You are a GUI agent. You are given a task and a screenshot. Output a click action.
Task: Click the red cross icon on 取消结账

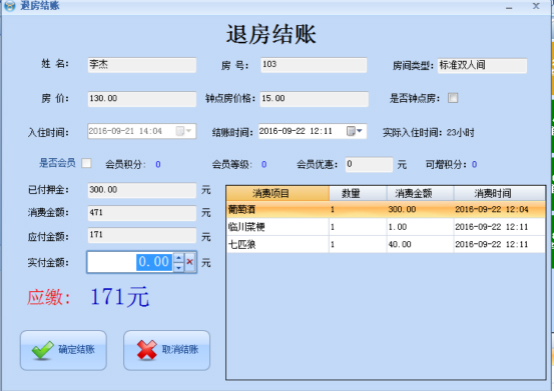147,350
